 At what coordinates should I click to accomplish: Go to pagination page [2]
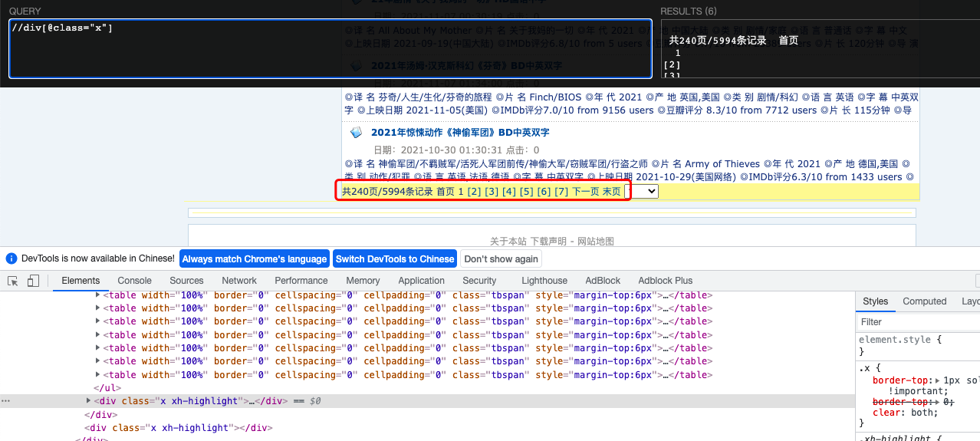pyautogui.click(x=474, y=192)
